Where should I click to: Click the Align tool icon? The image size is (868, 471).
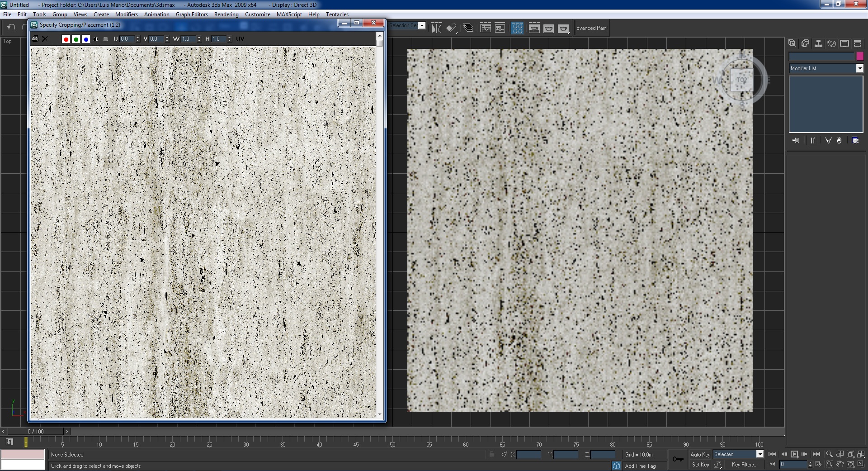[x=452, y=28]
